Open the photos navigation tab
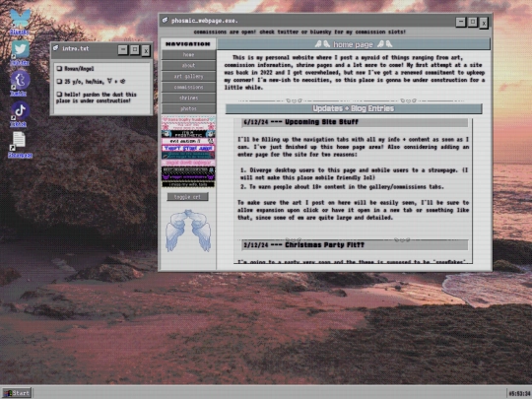 [x=188, y=108]
